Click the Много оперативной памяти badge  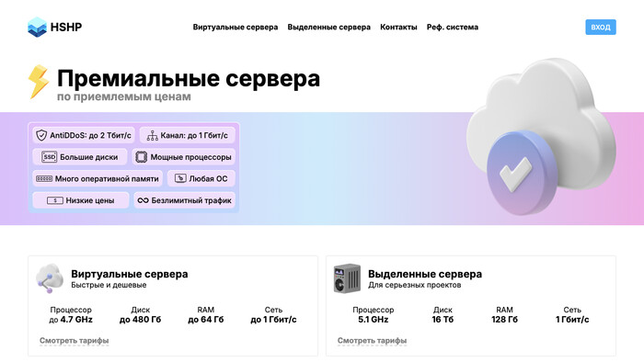(98, 179)
